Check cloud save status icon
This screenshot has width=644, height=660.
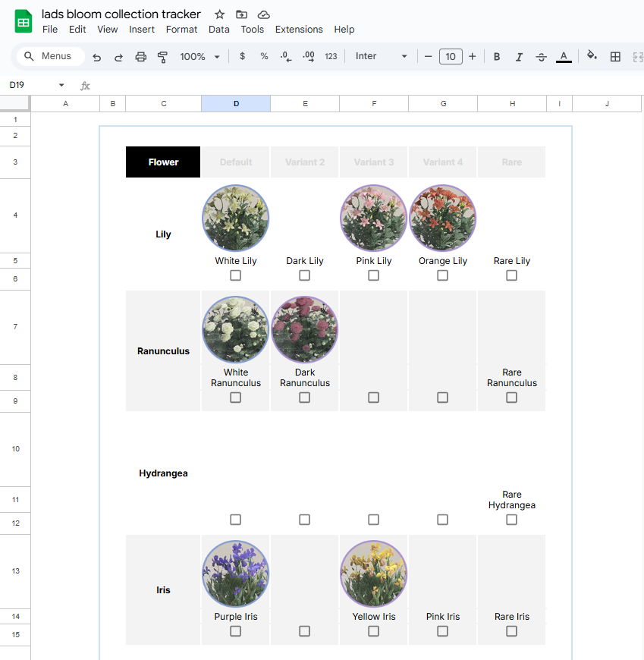point(264,14)
